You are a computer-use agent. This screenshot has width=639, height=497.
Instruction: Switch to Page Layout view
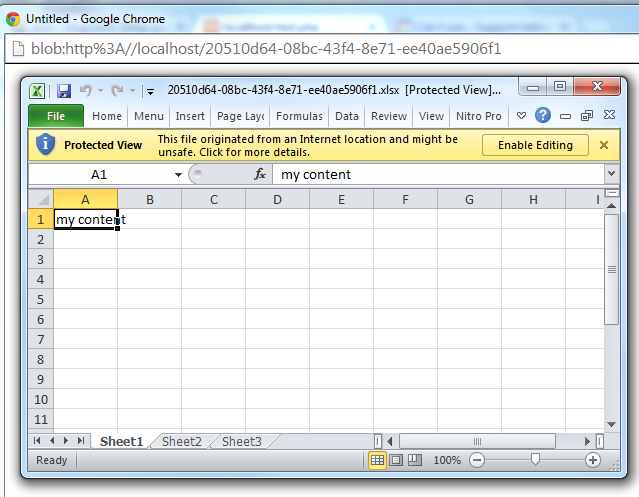pos(396,460)
